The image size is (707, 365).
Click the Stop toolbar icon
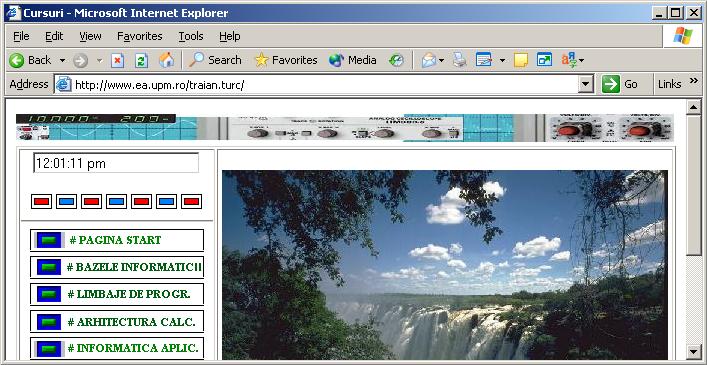tap(117, 60)
